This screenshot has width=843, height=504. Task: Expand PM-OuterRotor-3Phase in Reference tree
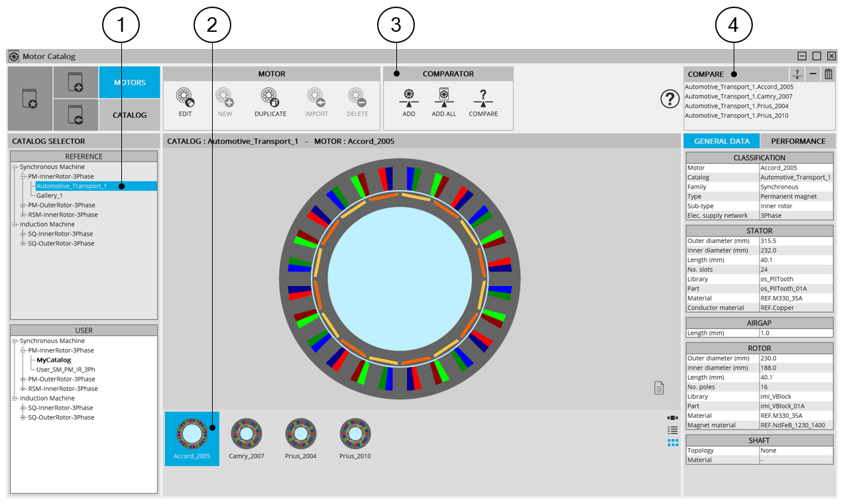[23, 205]
